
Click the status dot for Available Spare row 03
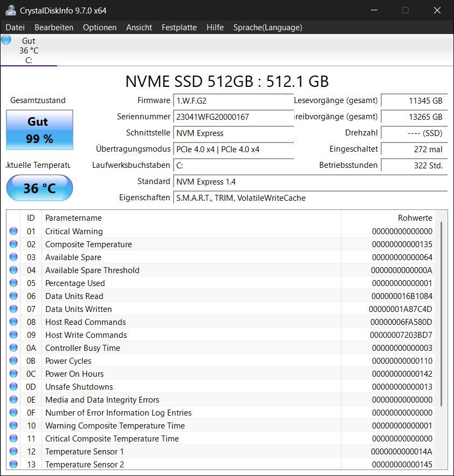tap(13, 257)
